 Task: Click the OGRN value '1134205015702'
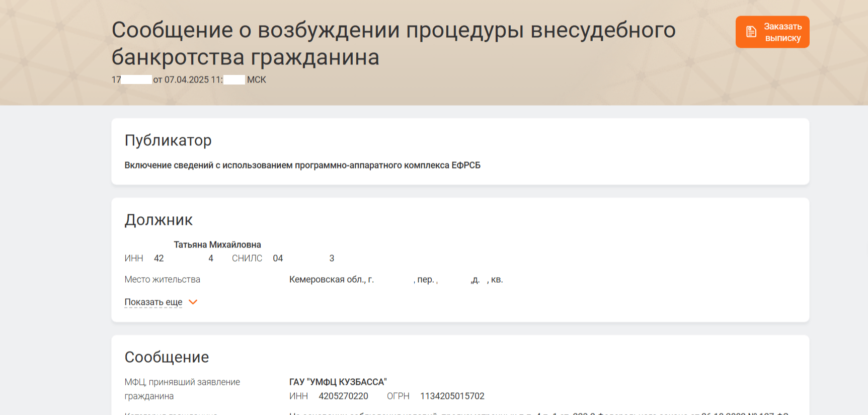point(452,396)
